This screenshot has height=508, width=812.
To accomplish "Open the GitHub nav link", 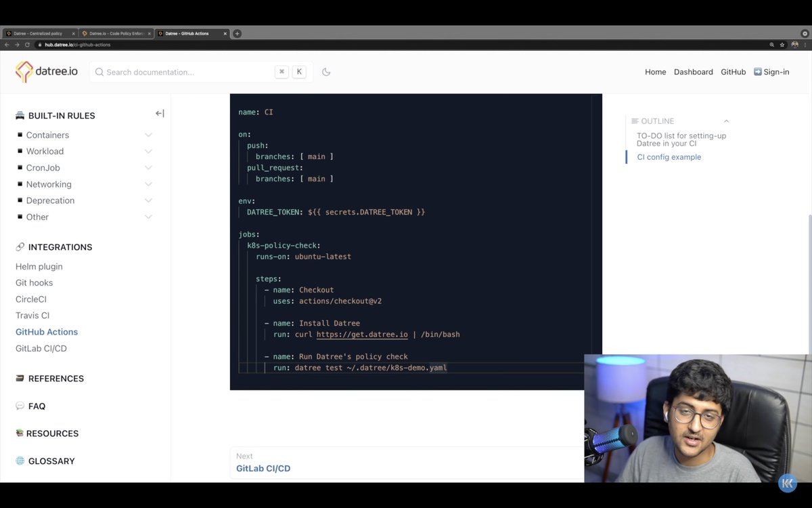I will pos(733,72).
